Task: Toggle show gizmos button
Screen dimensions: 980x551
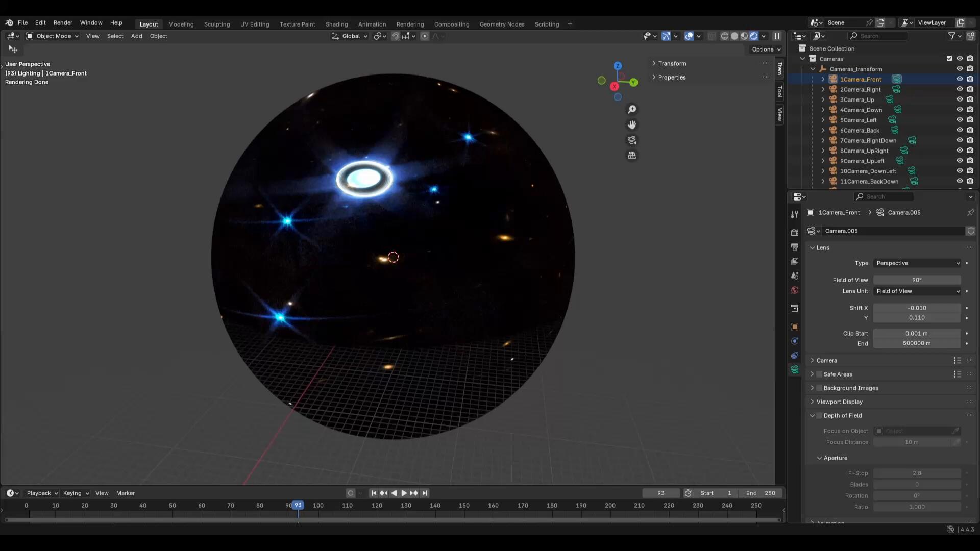Action: (666, 36)
